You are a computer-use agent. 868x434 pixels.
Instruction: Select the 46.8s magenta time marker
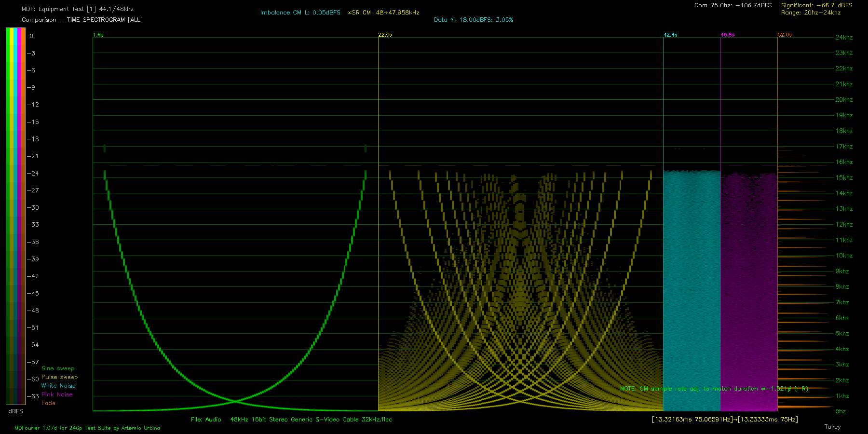coord(727,35)
